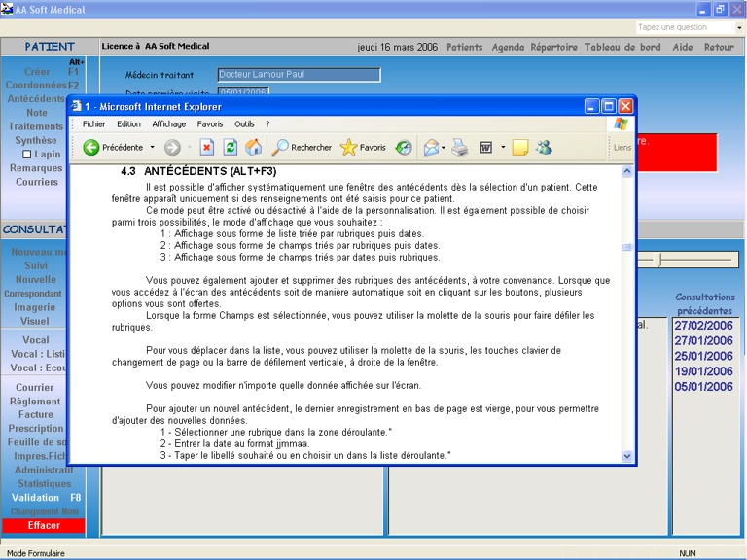
Task: Click the Internet Explorer title bar page icon
Action: click(76, 106)
